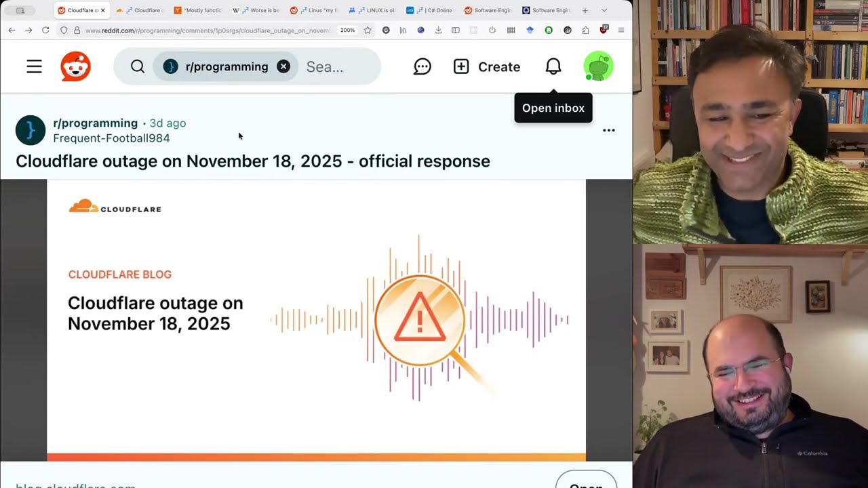The width and height of the screenshot is (868, 488).
Task: Open the Cloudflare outage blog preview image
Action: coord(316,320)
